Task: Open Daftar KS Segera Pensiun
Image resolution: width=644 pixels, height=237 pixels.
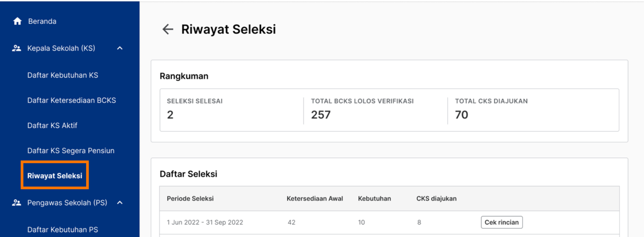Action: (x=71, y=151)
